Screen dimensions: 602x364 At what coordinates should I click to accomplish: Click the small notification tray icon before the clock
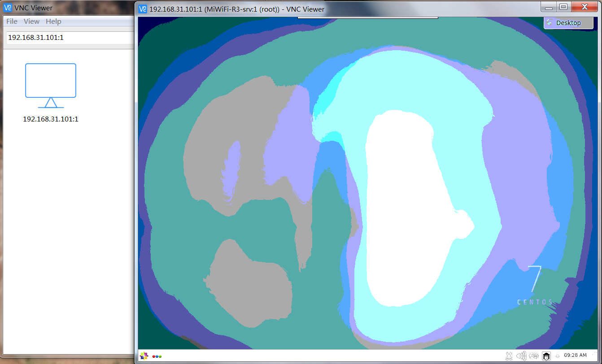point(558,356)
